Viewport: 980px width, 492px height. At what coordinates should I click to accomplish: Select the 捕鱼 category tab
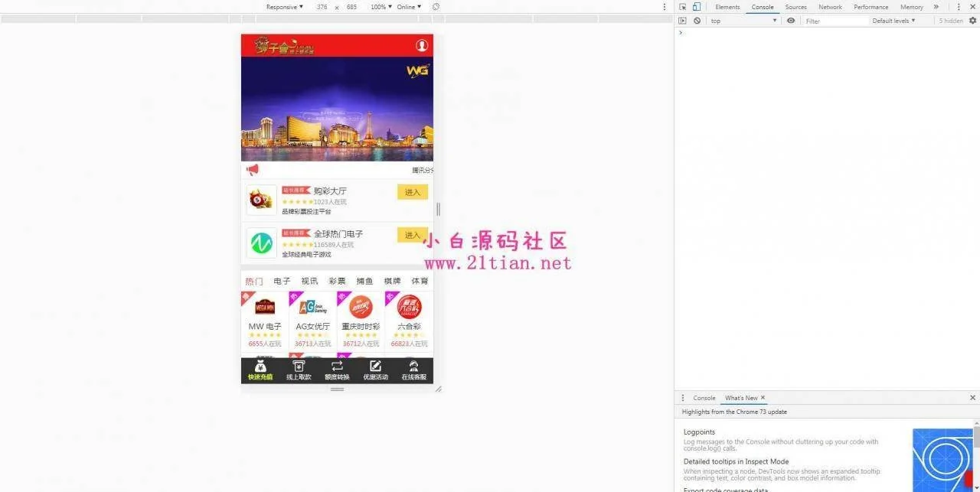coord(364,282)
